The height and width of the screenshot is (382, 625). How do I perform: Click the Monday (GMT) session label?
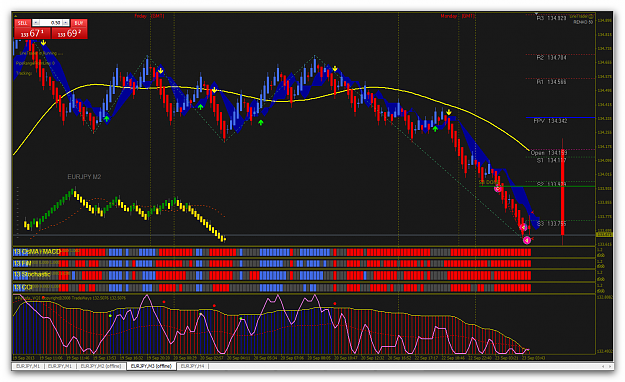tap(457, 16)
